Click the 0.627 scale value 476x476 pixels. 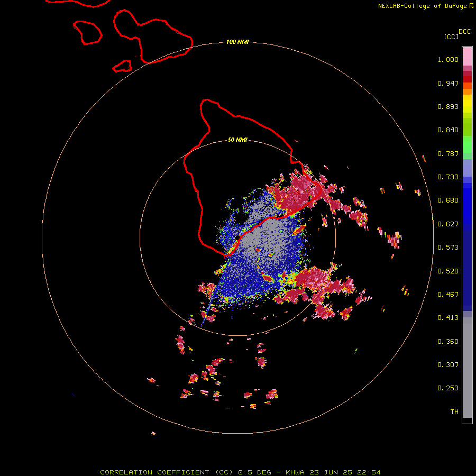click(448, 224)
